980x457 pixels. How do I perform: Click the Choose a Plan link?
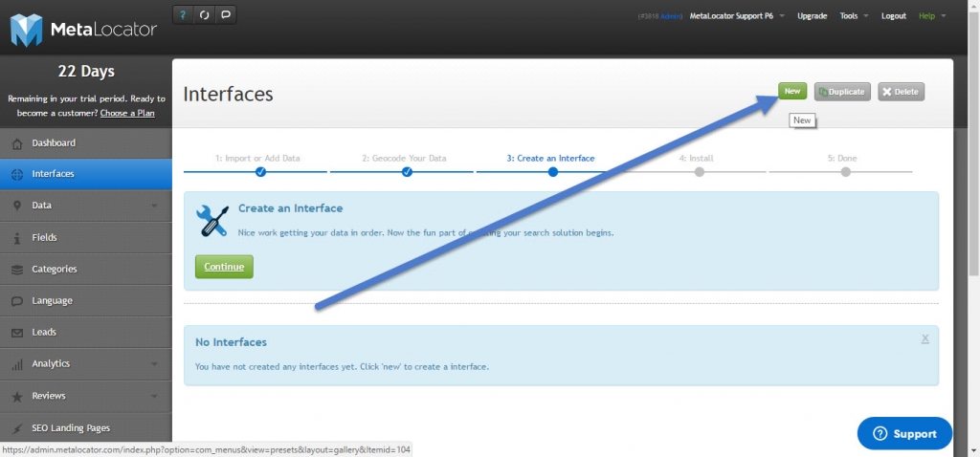[x=127, y=113]
